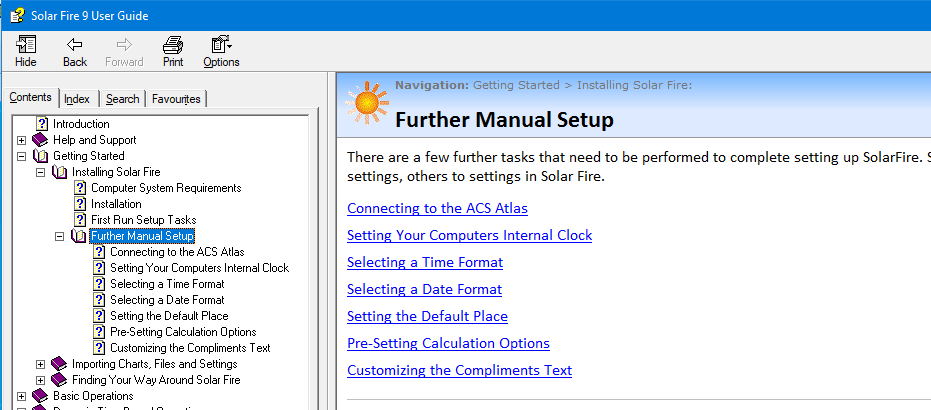Click the Setting Your Computers Internal Clock tree icon
Image resolution: width=931 pixels, height=410 pixels.
click(x=99, y=268)
